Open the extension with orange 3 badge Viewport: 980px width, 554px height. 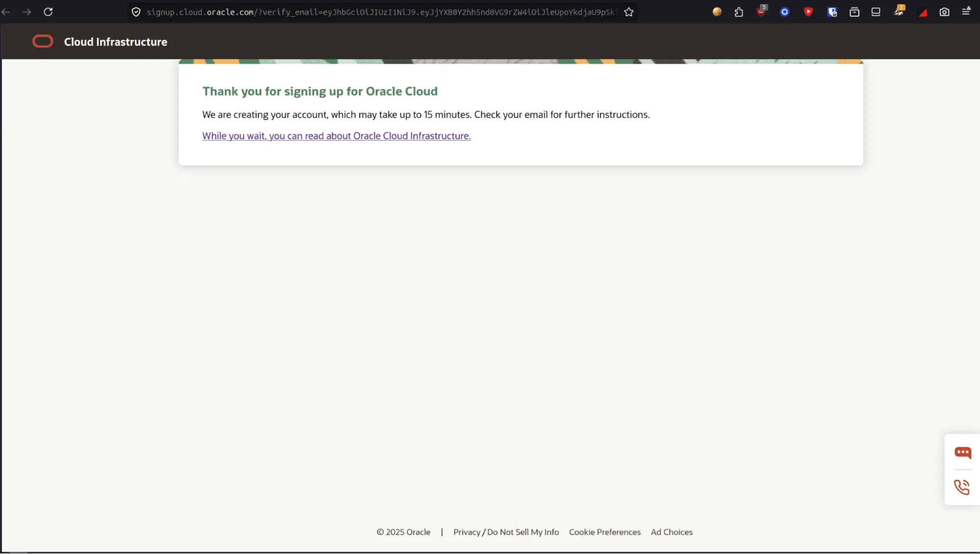click(899, 11)
